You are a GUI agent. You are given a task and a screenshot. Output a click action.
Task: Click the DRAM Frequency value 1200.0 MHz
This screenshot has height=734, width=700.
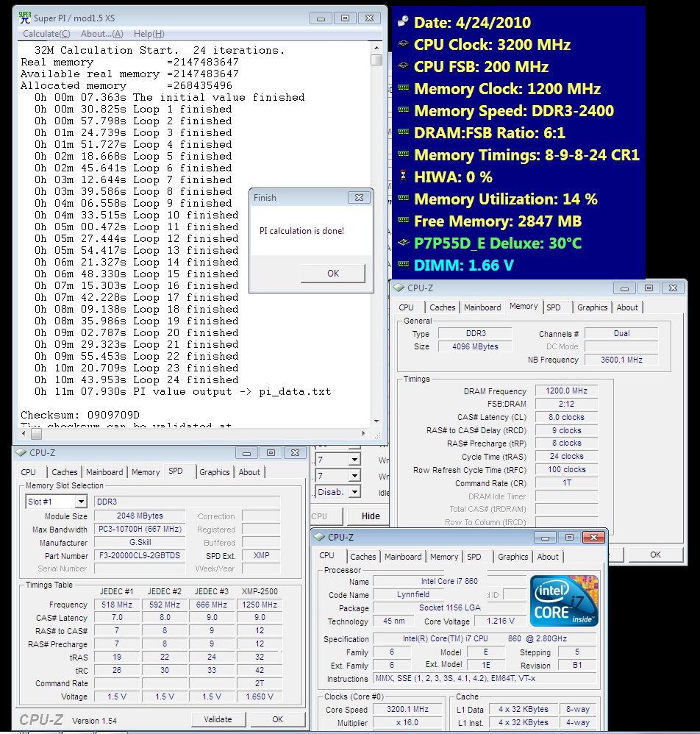point(566,391)
